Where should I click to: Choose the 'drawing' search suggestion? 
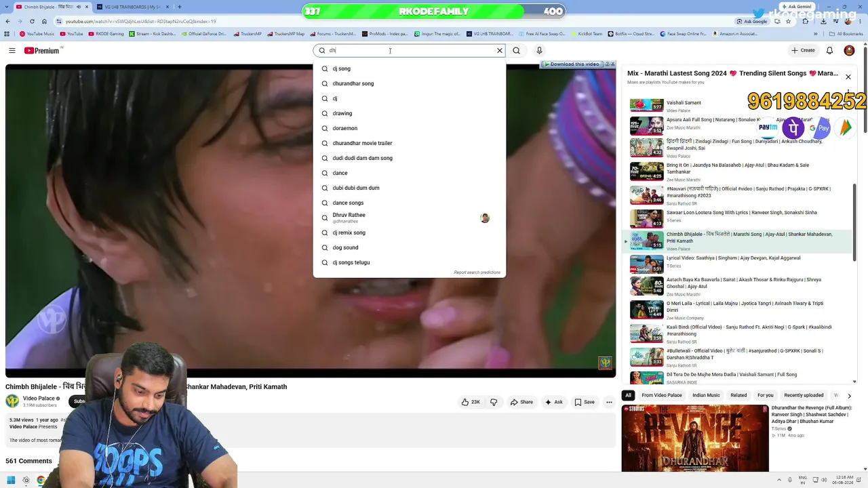click(410, 113)
